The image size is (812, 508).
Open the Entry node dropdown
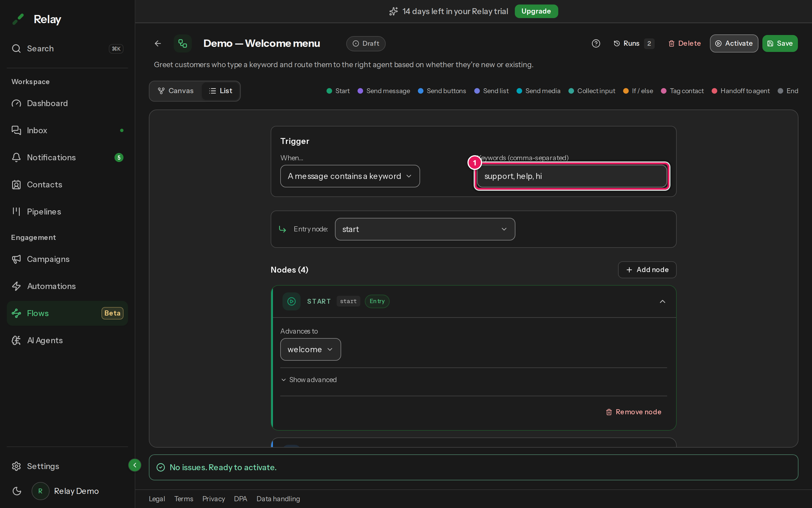425,229
